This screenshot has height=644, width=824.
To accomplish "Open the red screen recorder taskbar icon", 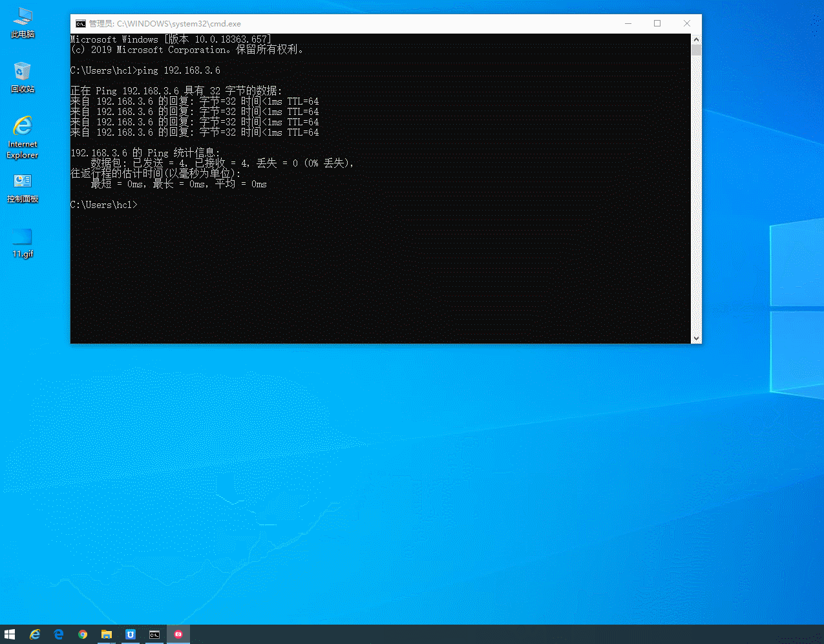I will click(x=178, y=634).
